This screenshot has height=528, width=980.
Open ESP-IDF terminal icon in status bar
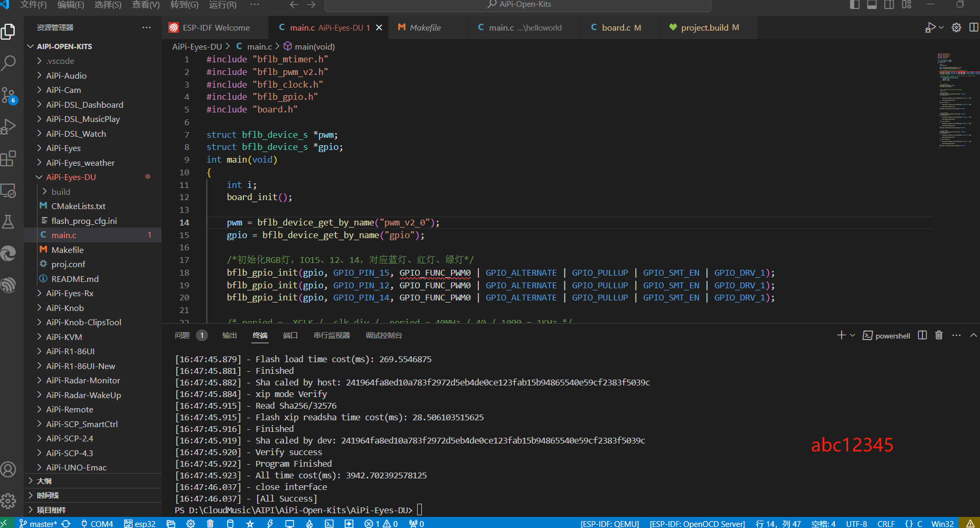coord(329,523)
